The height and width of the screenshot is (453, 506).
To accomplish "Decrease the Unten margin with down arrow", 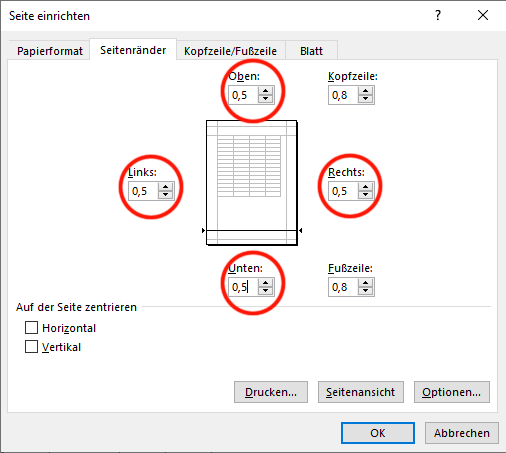I will pos(265,291).
